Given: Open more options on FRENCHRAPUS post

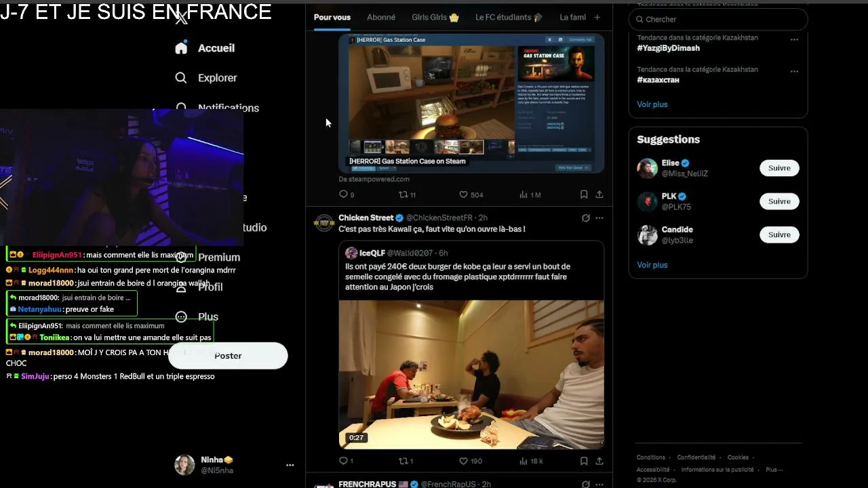Looking at the screenshot, I should (x=599, y=485).
